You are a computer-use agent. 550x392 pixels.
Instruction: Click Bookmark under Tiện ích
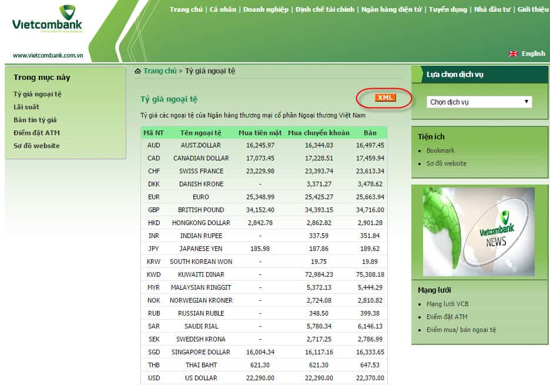point(441,150)
